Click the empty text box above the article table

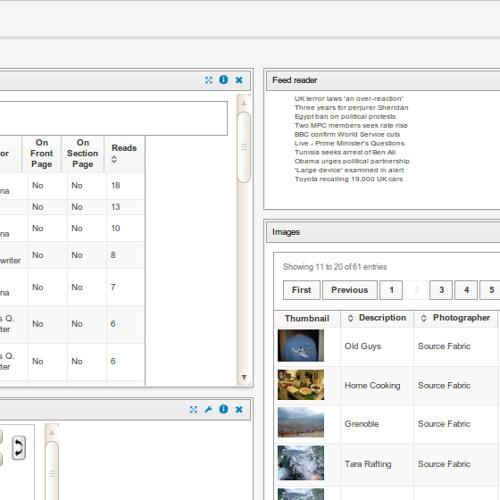pos(114,118)
